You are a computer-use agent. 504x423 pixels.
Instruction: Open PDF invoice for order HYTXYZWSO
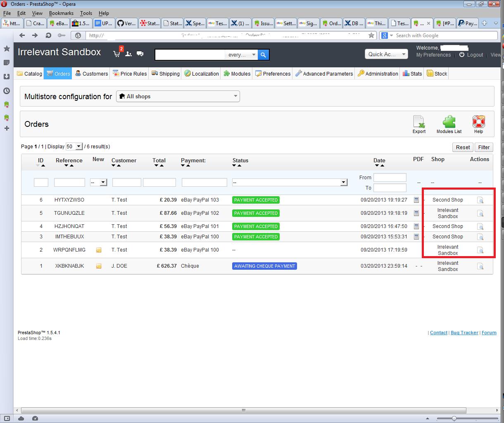point(416,200)
